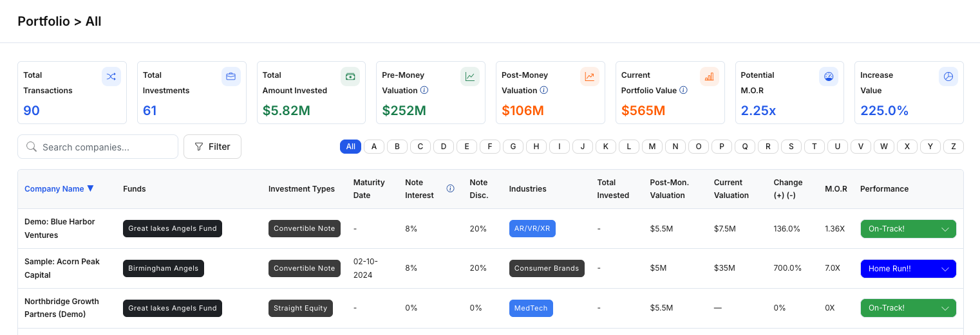Screen dimensions: 980x335
Task: Filter companies by letter G
Action: pos(513,147)
